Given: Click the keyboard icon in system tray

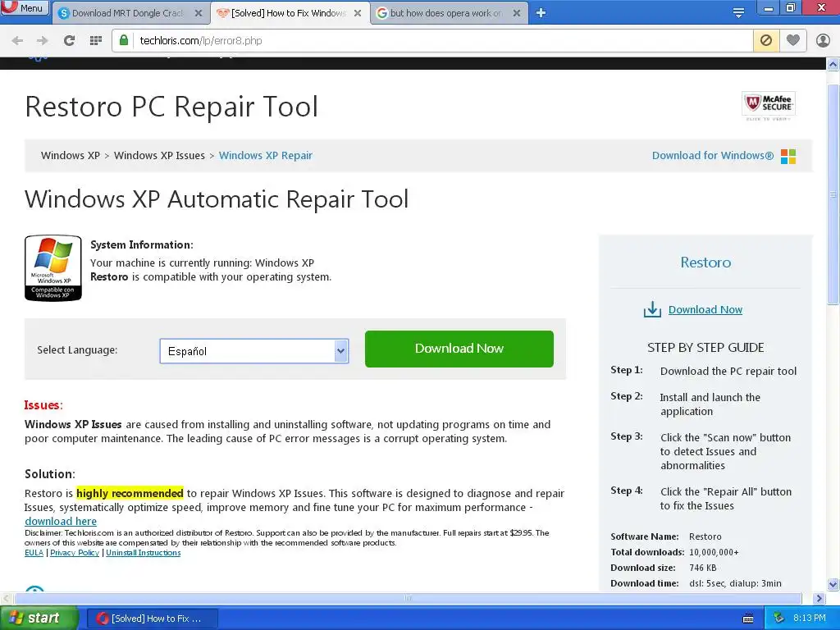Looking at the screenshot, I should click(x=748, y=619).
